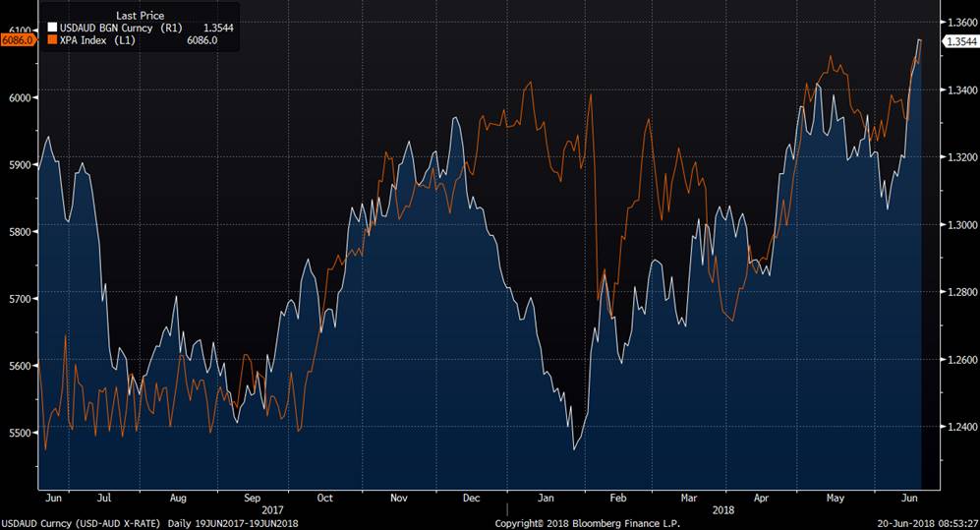Click the 6000 label on left axis
980x530 pixels.
21,97
